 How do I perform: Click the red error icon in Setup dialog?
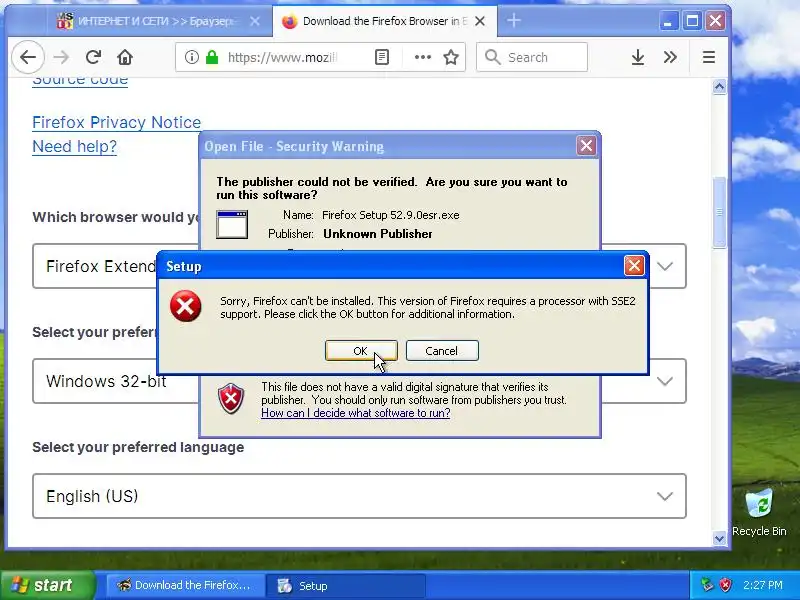[186, 306]
